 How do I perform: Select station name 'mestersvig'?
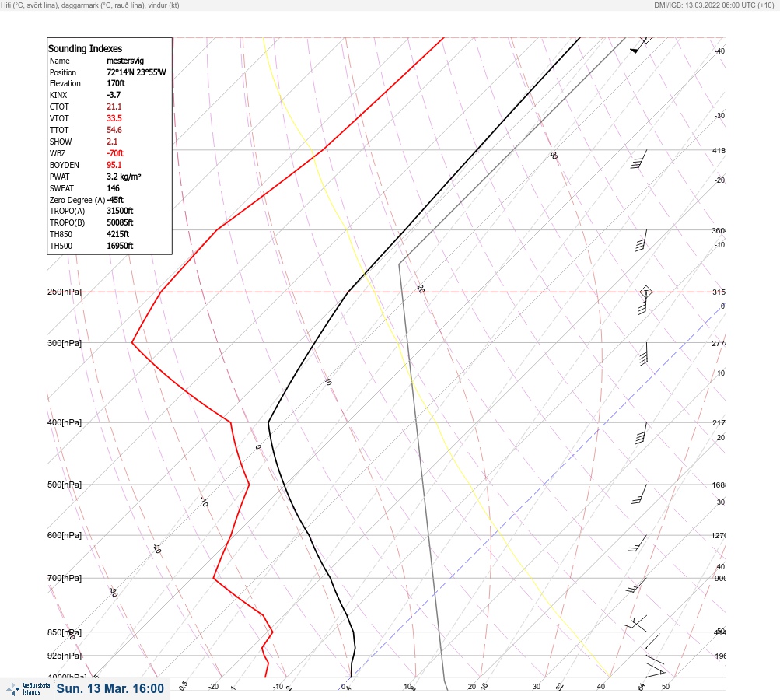(125, 61)
